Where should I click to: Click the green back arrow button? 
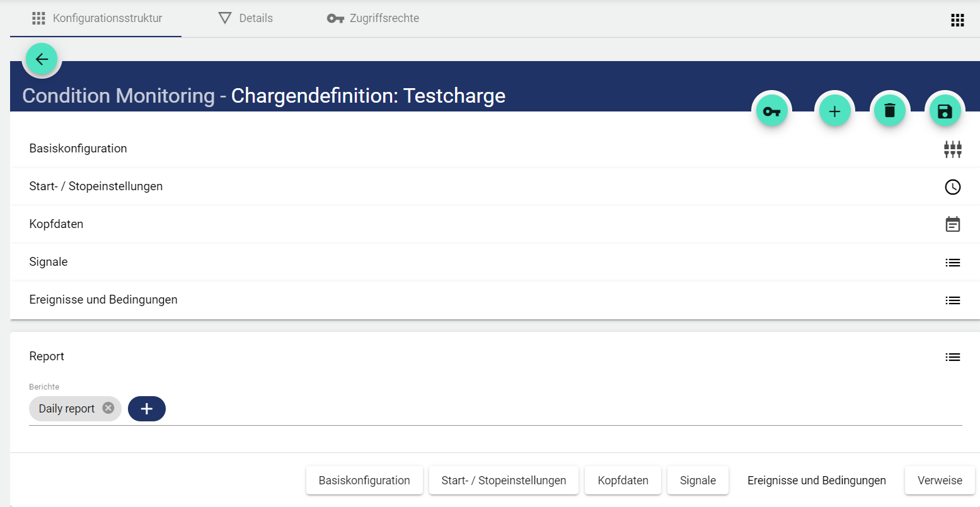[42, 59]
